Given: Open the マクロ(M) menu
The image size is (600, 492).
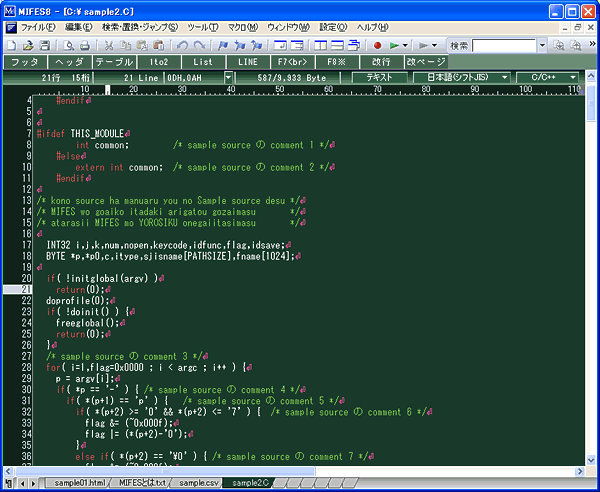Looking at the screenshot, I should click(241, 27).
